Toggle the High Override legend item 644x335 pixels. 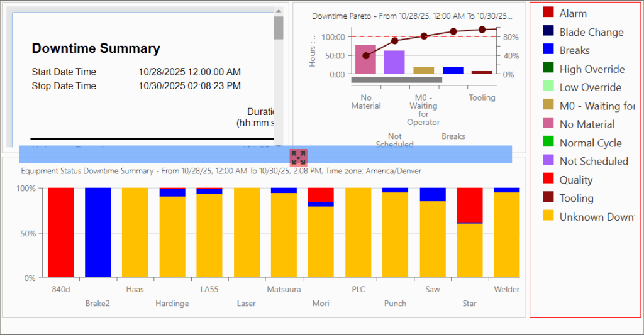point(592,69)
